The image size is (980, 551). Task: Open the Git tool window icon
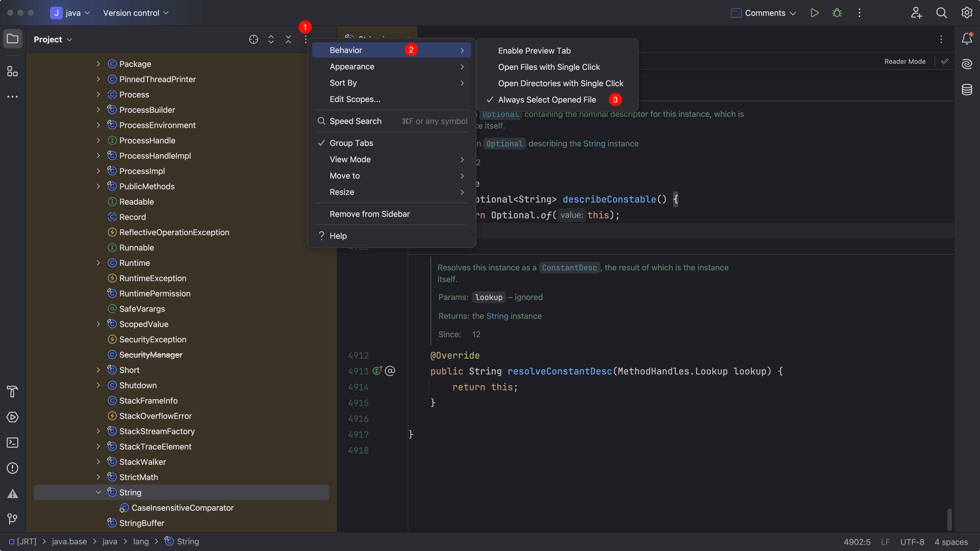pos(13,519)
